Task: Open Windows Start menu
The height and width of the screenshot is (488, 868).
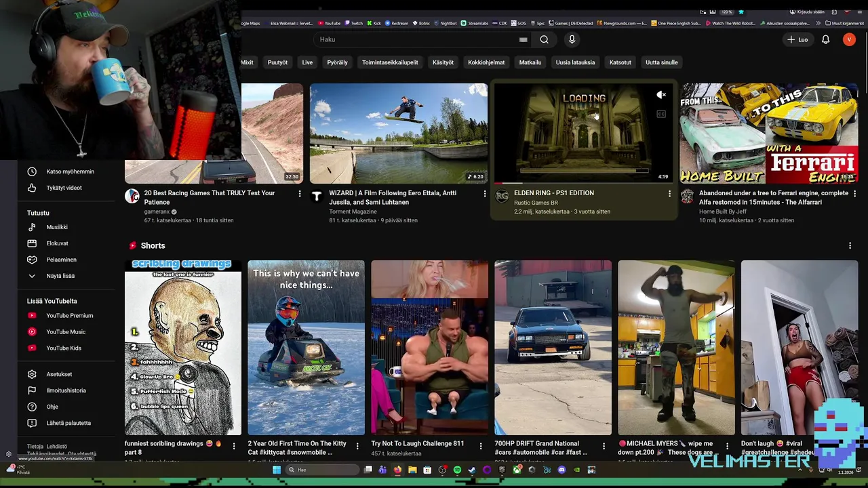Action: coord(277,470)
